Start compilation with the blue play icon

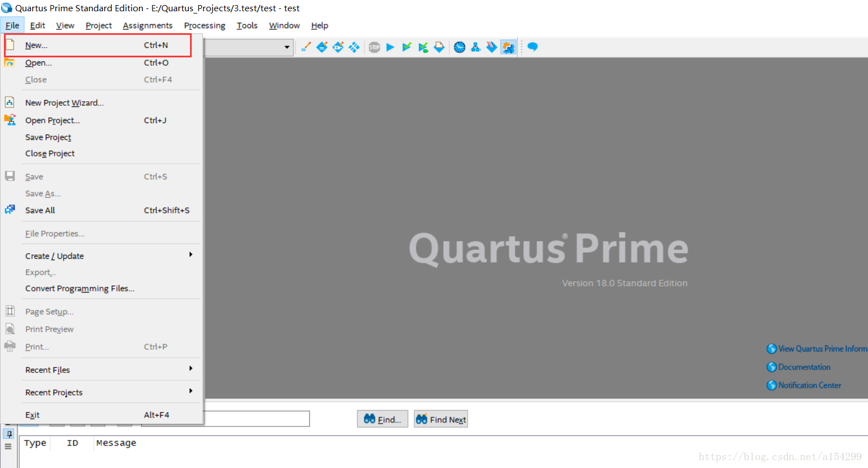click(390, 47)
